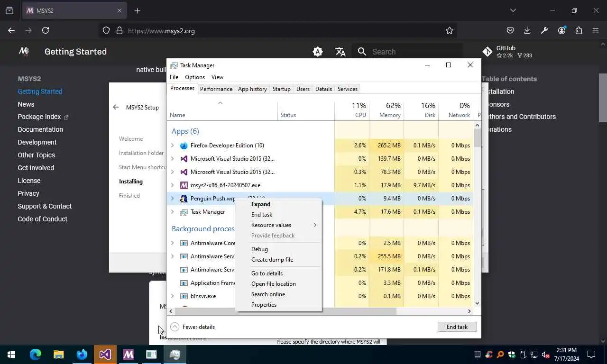The height and width of the screenshot is (364, 607).
Task: Click the MSYS2 site search field
Action: (x=408, y=52)
